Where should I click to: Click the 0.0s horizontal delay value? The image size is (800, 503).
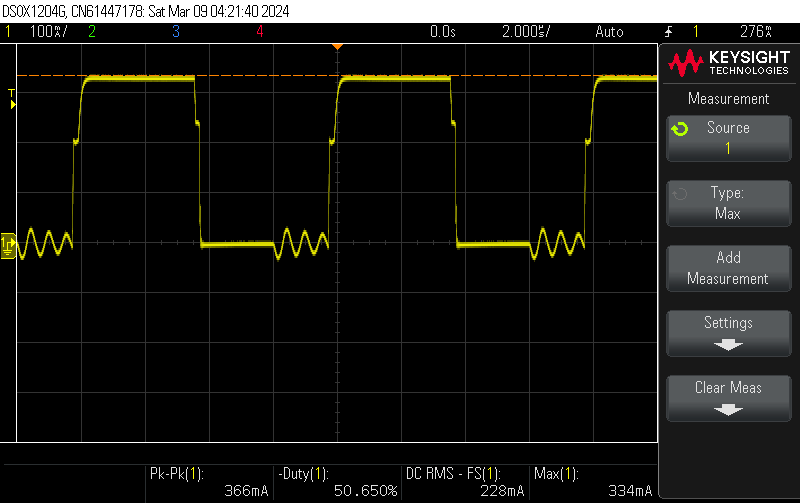(x=442, y=32)
